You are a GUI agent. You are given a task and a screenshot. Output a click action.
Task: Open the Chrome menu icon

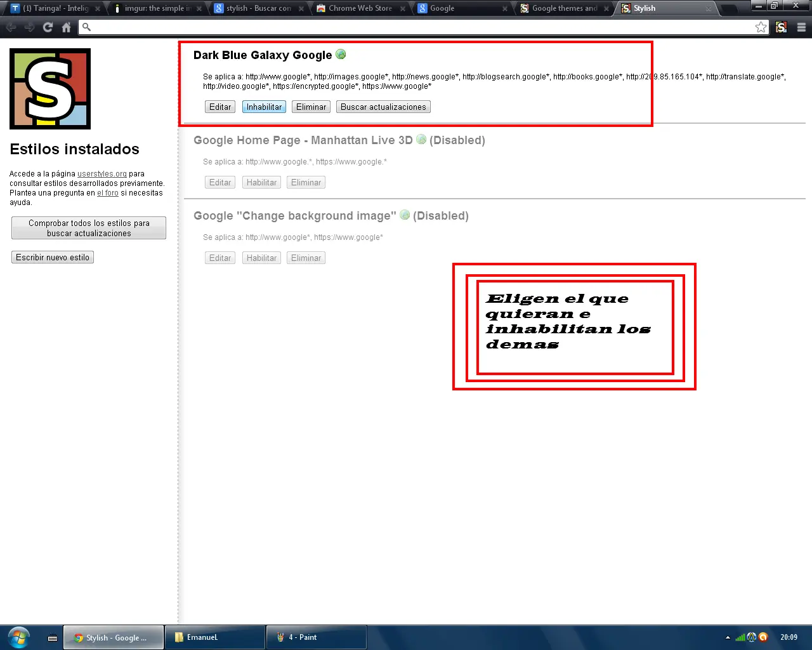point(801,27)
